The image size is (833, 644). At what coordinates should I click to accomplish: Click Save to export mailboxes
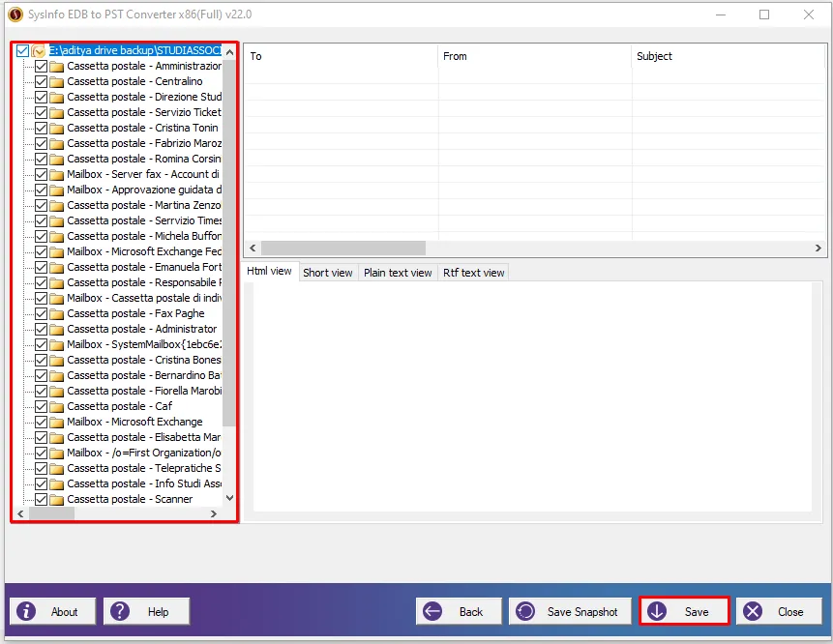pyautogui.click(x=684, y=611)
